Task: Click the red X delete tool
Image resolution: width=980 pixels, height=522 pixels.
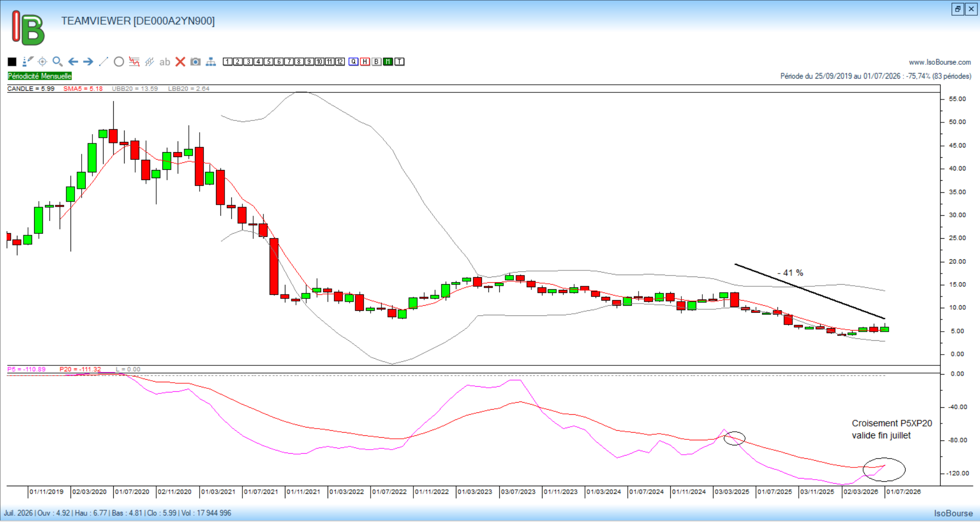Action: (180, 62)
